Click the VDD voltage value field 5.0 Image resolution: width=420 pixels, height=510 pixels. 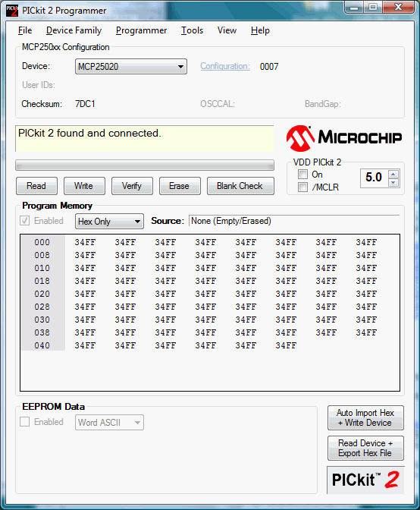[x=374, y=178]
